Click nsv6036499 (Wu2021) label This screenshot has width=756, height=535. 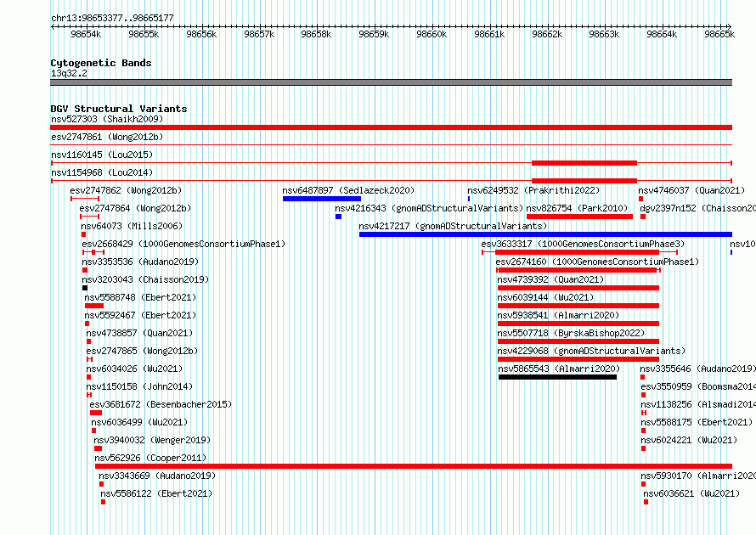(139, 422)
